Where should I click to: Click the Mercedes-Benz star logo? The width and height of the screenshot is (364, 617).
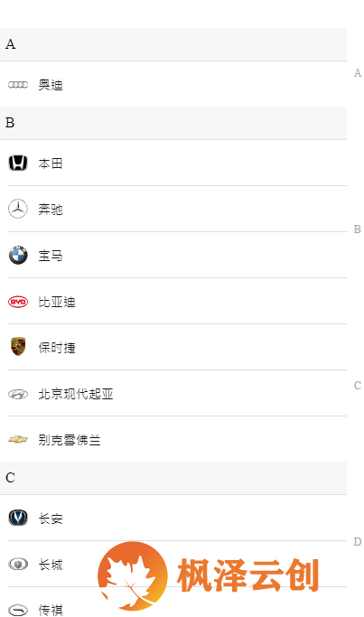(18, 209)
